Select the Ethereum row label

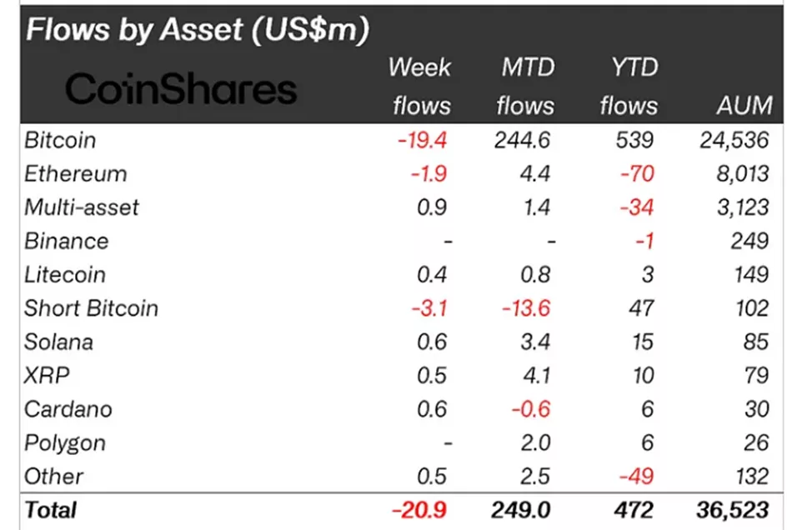point(75,174)
